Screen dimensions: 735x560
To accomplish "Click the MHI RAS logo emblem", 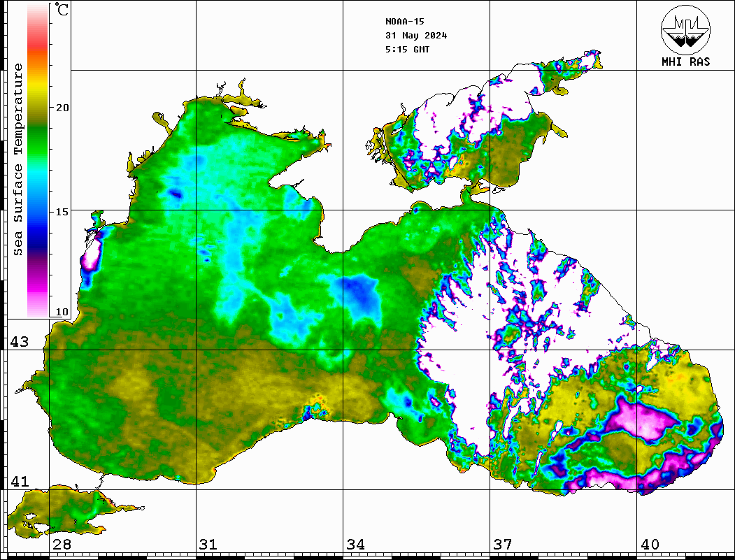I will click(685, 29).
